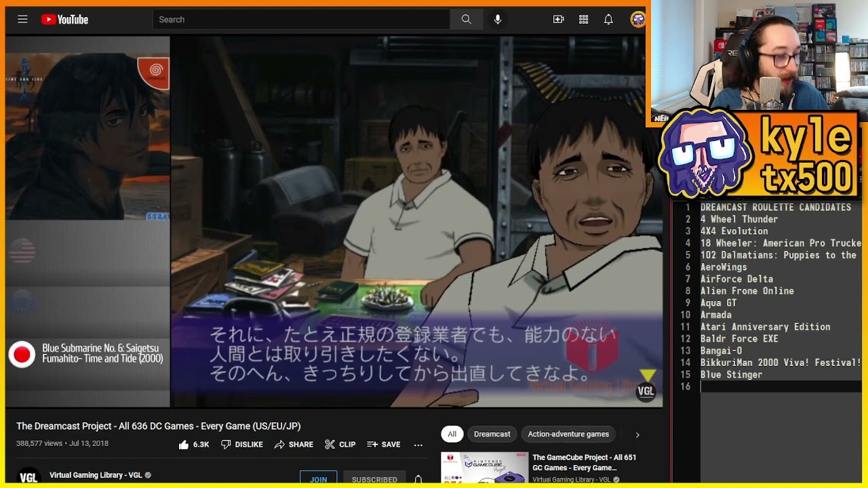Viewport: 868px width, 488px height.
Task: Show more chips with right arrow
Action: (x=637, y=434)
